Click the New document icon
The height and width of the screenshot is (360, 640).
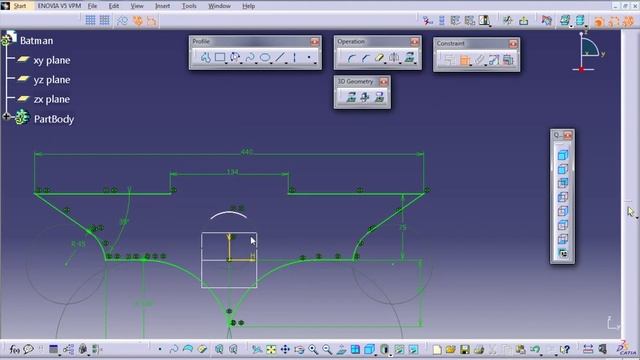[x=437, y=349]
